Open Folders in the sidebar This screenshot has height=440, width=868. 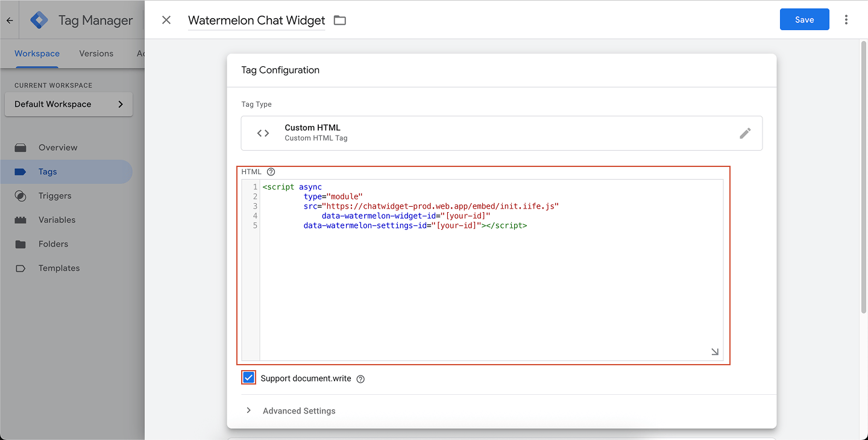tap(66, 244)
